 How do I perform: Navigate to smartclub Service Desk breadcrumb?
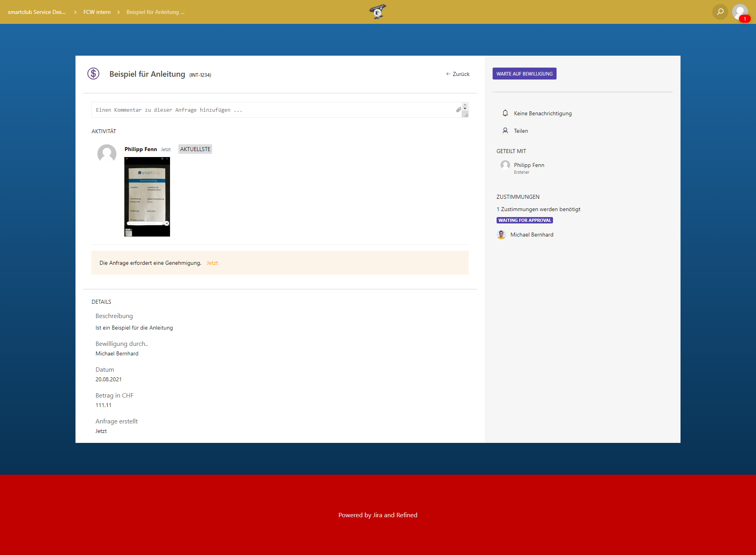(37, 12)
